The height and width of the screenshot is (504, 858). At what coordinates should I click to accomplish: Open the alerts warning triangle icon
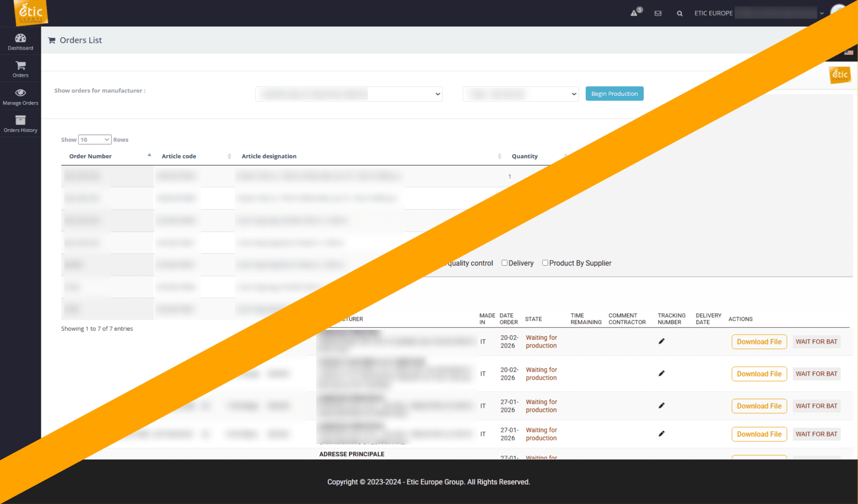click(634, 13)
